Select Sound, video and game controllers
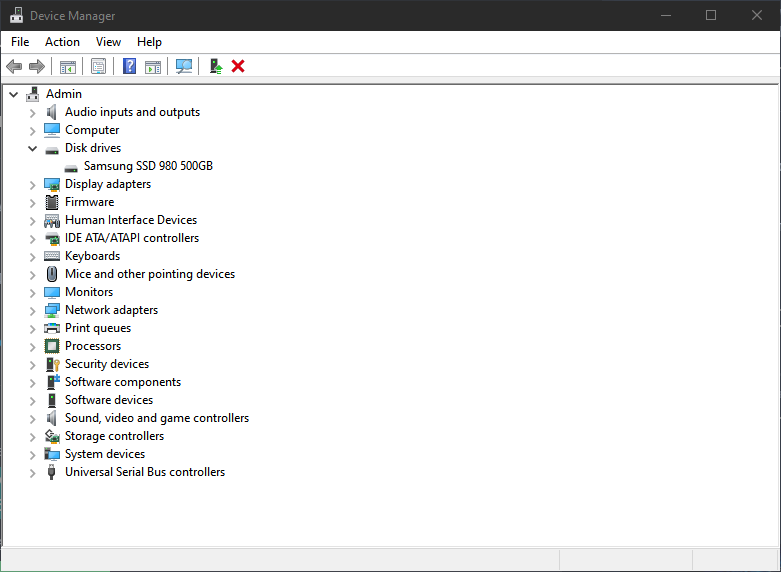781x572 pixels. point(157,418)
